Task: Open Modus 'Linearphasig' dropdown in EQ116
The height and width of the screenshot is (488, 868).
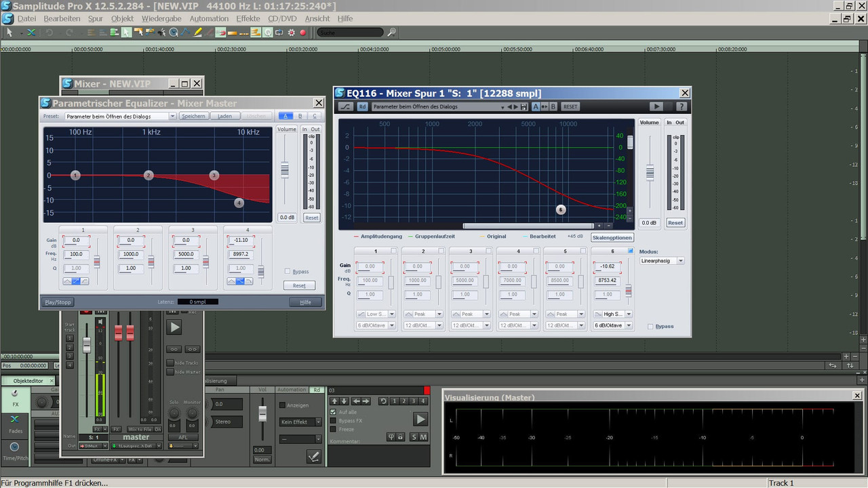Action: tap(662, 261)
